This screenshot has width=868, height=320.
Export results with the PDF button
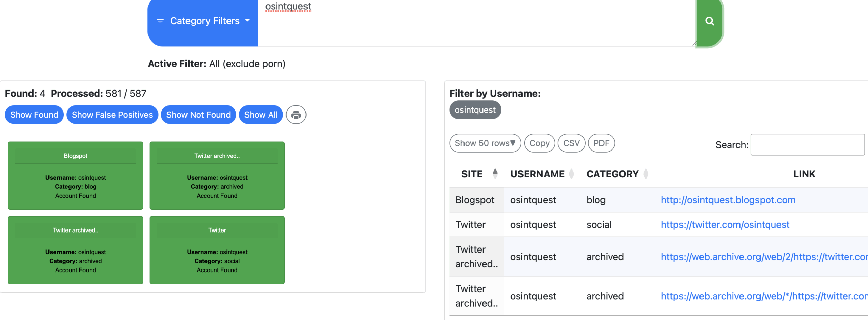[601, 143]
